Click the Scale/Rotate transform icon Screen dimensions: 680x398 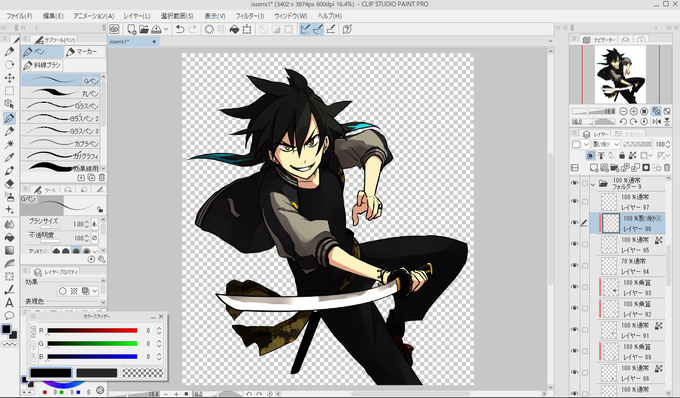[x=247, y=29]
